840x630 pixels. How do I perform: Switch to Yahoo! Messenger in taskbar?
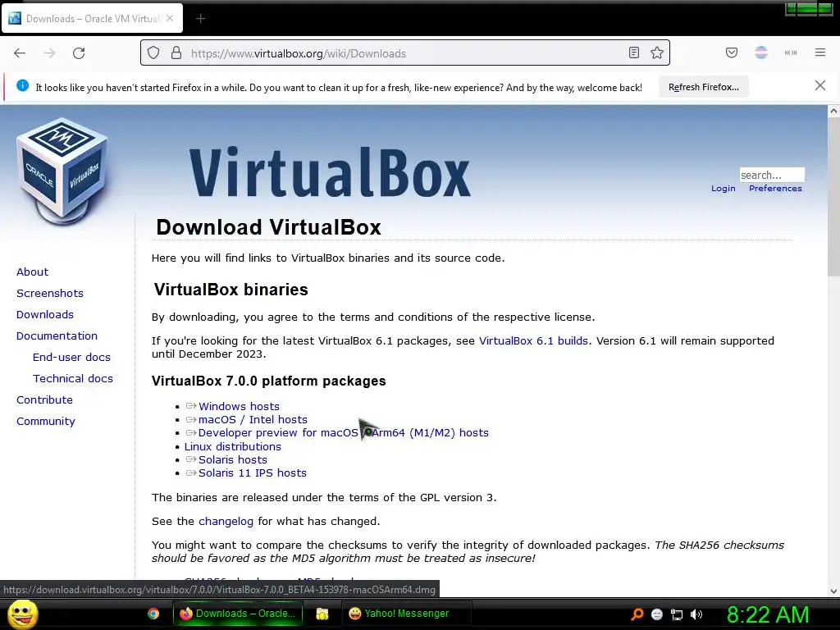point(407,614)
